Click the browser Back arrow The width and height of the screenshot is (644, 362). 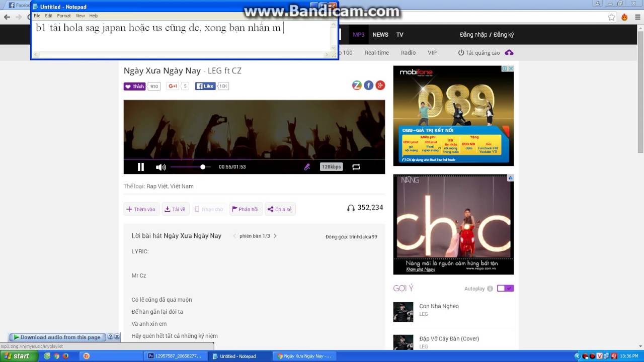click(7, 17)
